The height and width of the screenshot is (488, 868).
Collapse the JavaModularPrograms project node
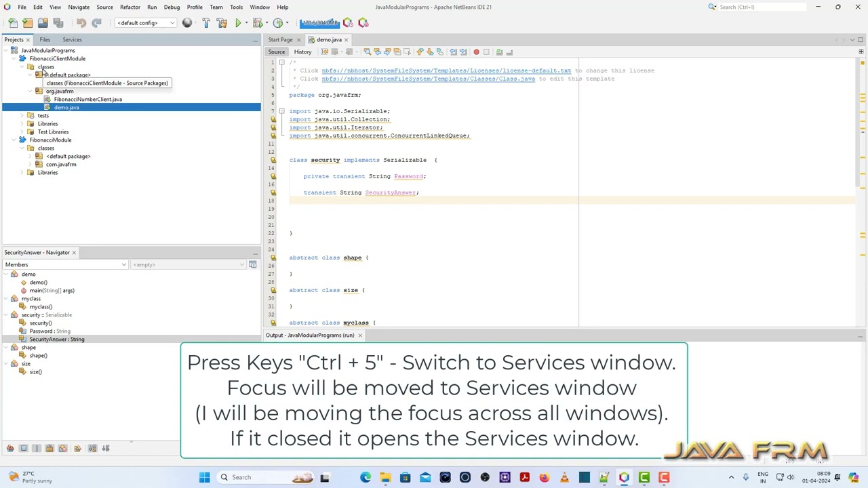(5, 50)
